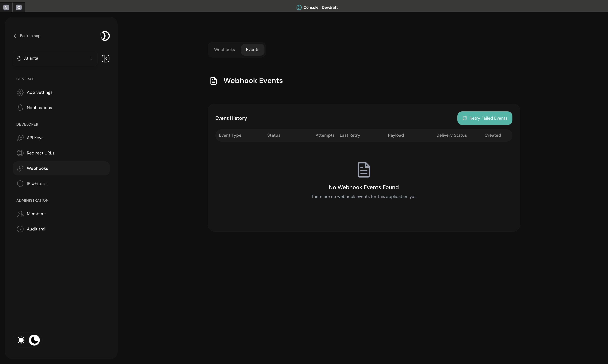Click the theme switcher pill control
Viewport: 608px width, 364px height.
(x=27, y=340)
